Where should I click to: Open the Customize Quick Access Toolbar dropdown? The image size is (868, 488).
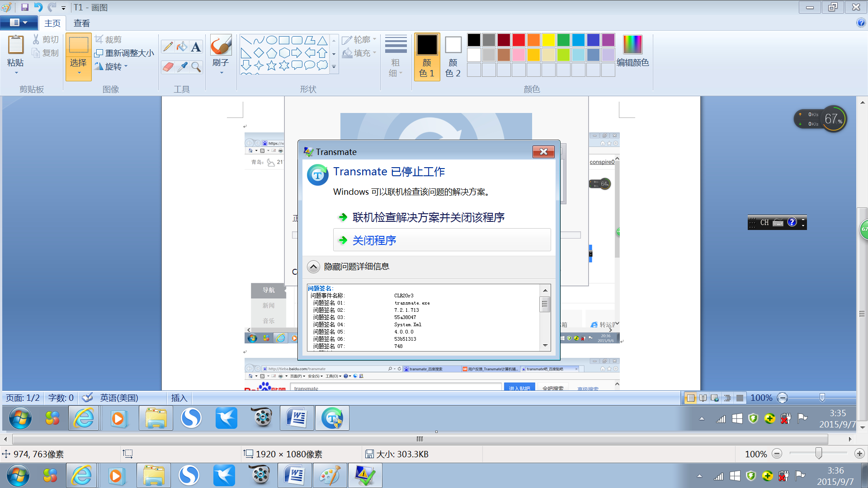pos(63,8)
